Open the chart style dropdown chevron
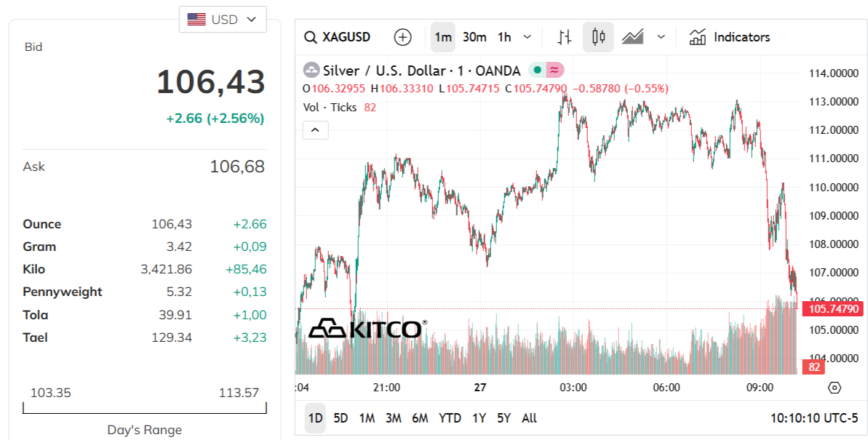The height and width of the screenshot is (440, 868). click(x=661, y=37)
